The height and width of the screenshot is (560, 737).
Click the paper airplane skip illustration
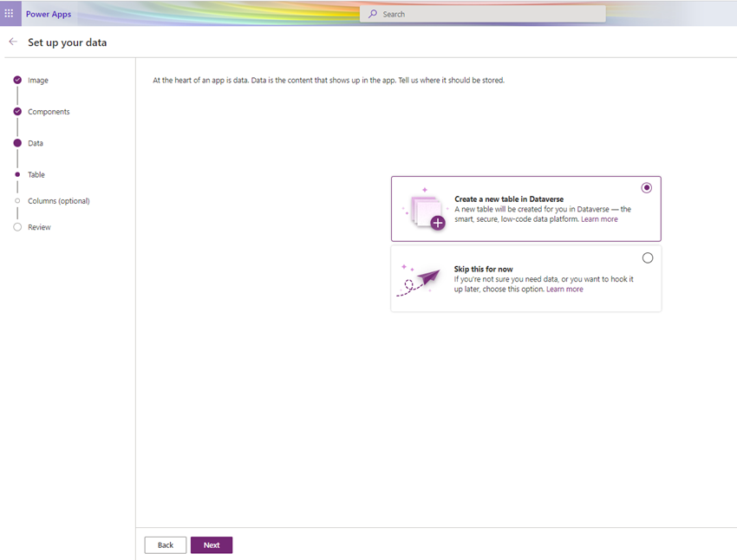tap(419, 280)
